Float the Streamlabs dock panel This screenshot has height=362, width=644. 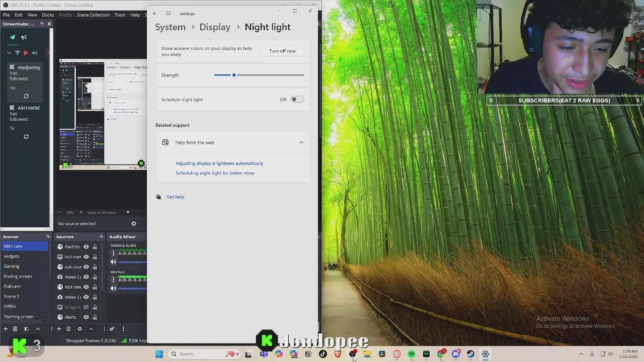[x=42, y=24]
